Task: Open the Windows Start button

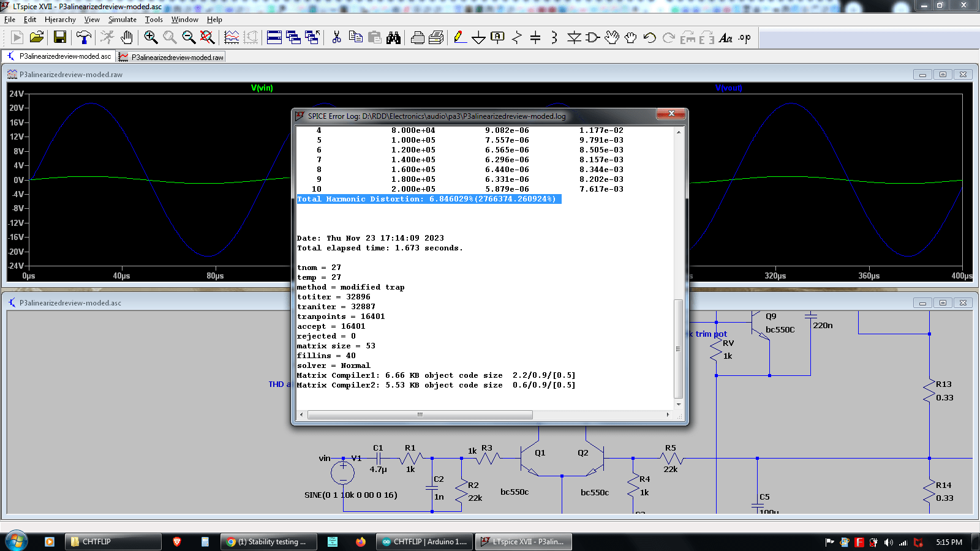Action: tap(16, 541)
